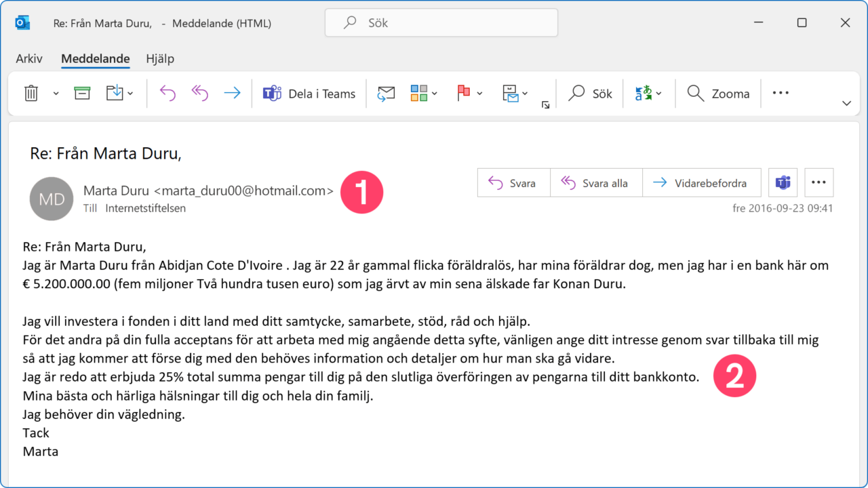Click the Teams icon in message header
This screenshot has height=488, width=868.
783,183
